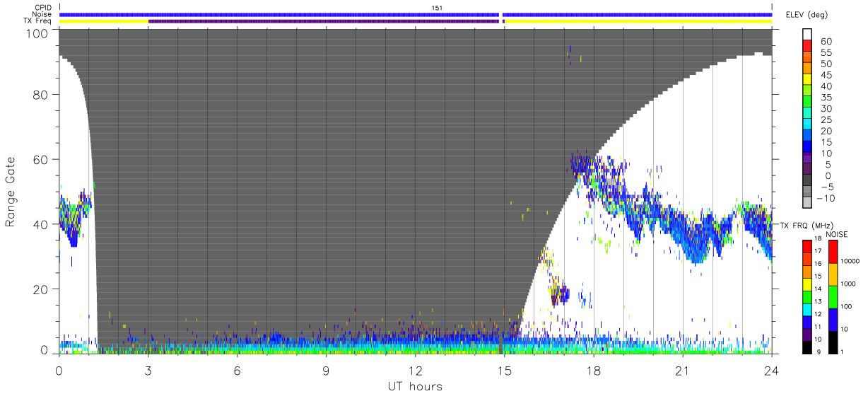
Task: Select the UT hours tick 12
Action: click(415, 371)
